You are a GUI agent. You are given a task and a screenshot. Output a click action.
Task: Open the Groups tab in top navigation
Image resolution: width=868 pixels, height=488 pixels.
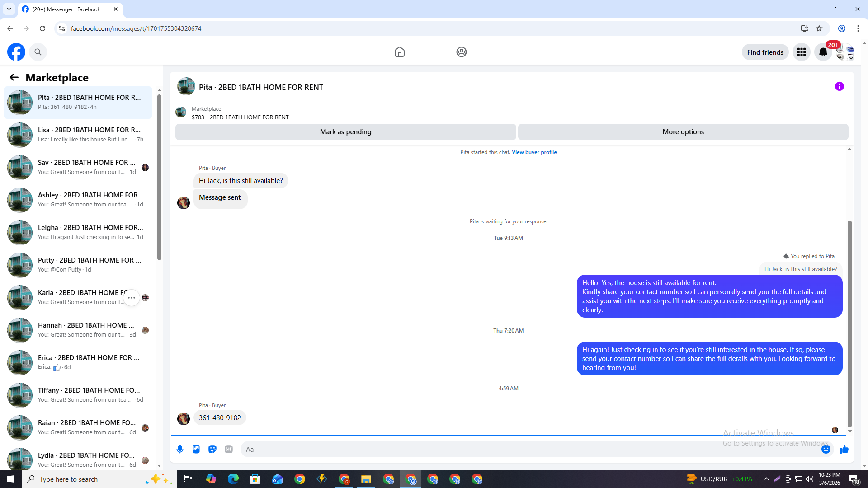point(461,52)
